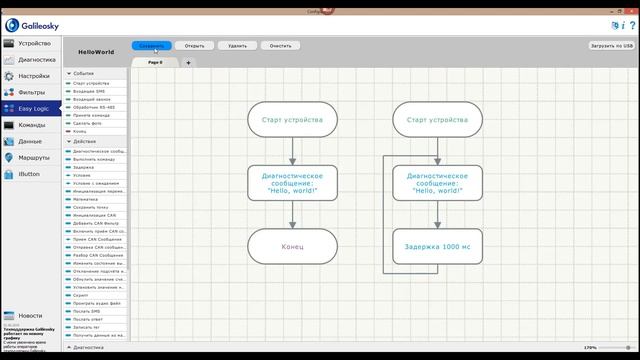
Task: Click 'Послать ответ' text in list
Action: [x=88, y=320]
